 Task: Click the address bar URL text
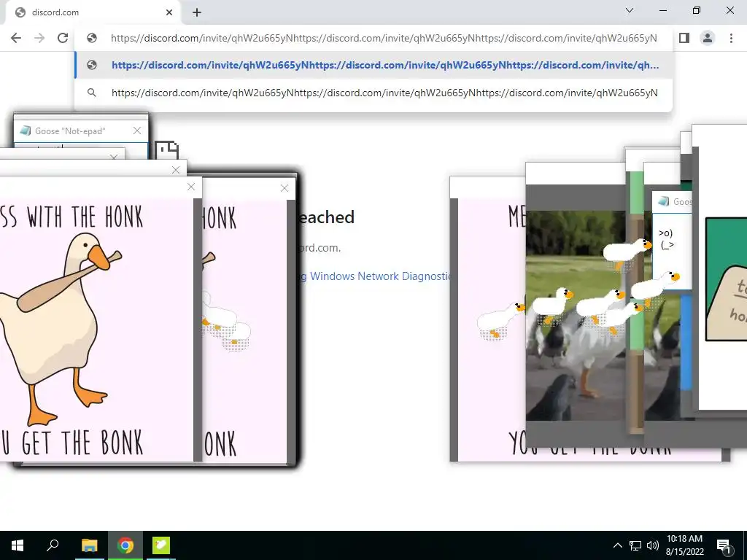click(x=384, y=38)
